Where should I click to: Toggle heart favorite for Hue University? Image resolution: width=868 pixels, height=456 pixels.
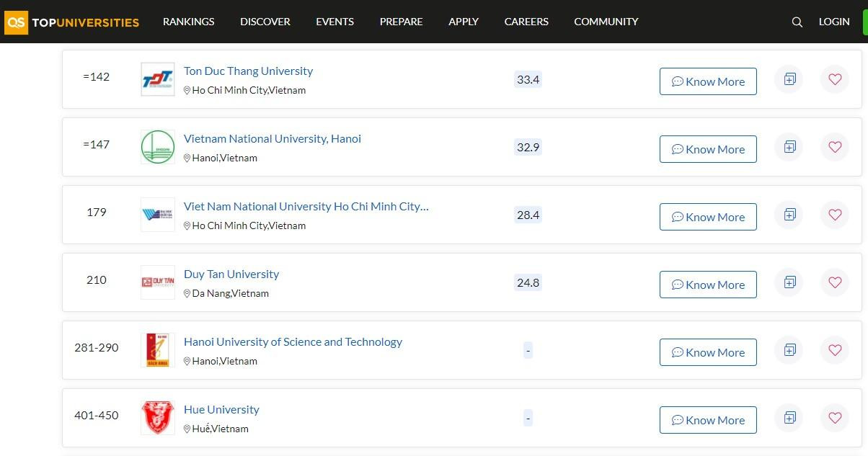pyautogui.click(x=835, y=418)
